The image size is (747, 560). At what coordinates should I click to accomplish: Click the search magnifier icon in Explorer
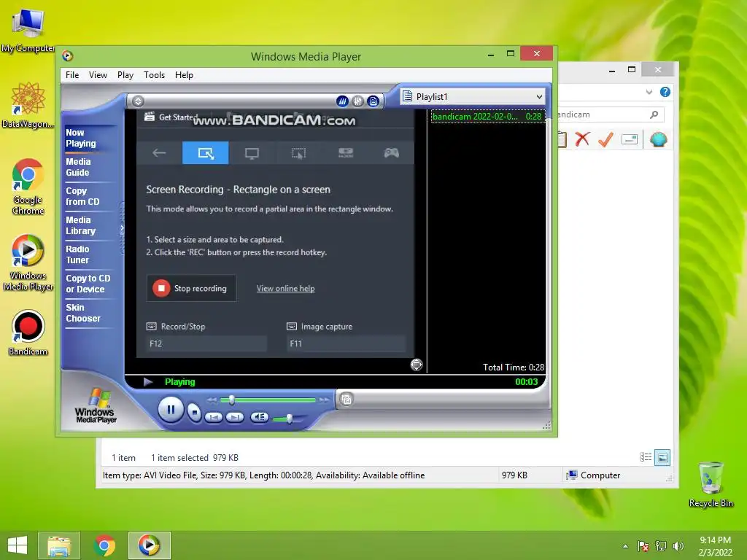[654, 114]
